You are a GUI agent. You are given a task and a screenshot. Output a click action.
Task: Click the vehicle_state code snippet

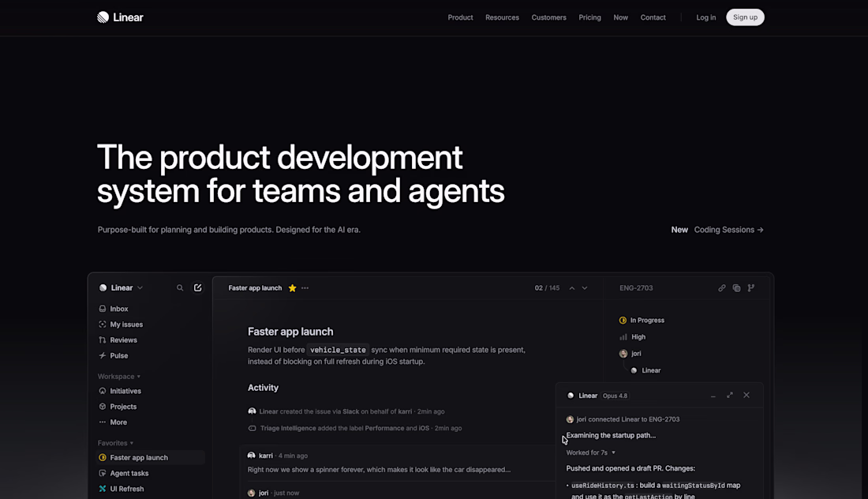(338, 350)
